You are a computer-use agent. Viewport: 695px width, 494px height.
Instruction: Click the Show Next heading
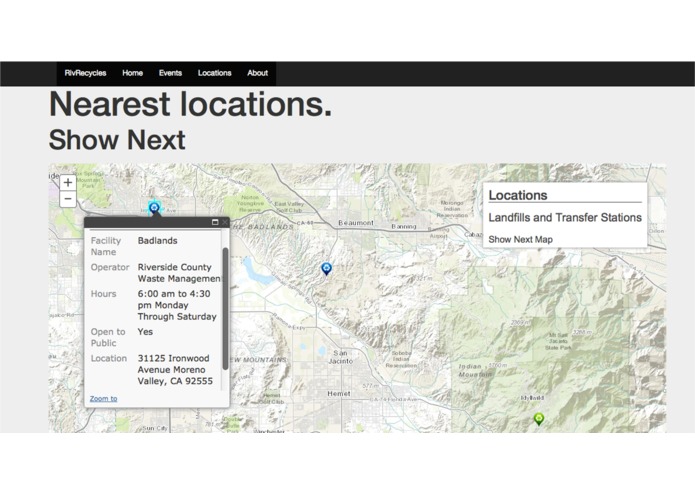point(117,140)
